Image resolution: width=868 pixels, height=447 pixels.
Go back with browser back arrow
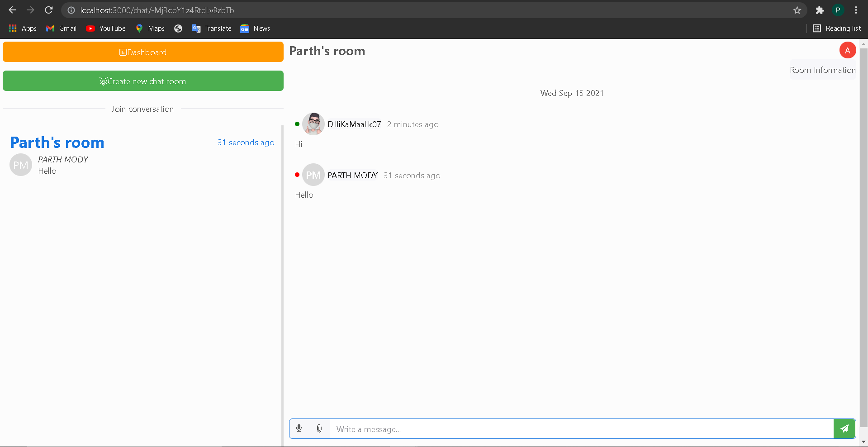tap(12, 10)
